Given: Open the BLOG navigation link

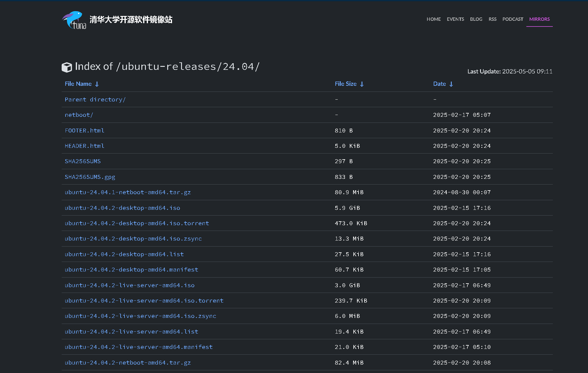Looking at the screenshot, I should (476, 19).
